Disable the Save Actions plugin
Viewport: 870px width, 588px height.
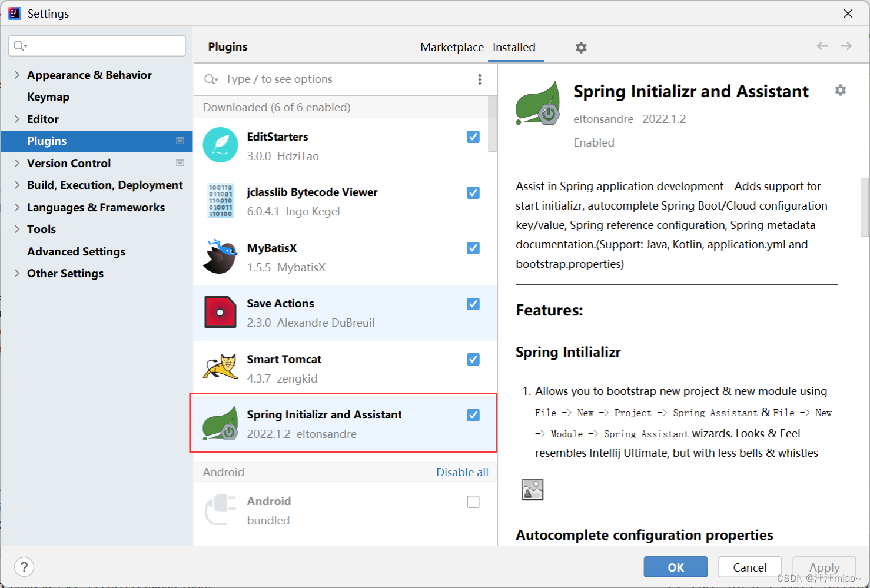click(473, 304)
